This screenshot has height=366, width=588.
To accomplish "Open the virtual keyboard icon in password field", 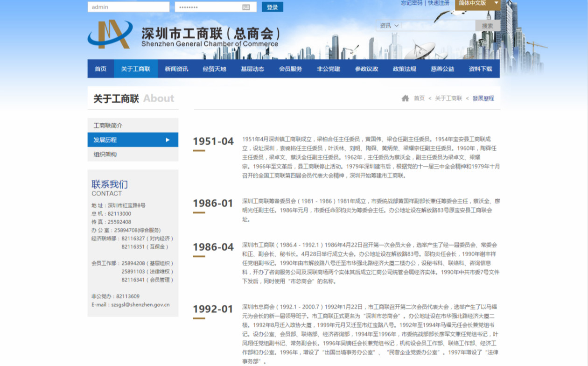I will [246, 7].
